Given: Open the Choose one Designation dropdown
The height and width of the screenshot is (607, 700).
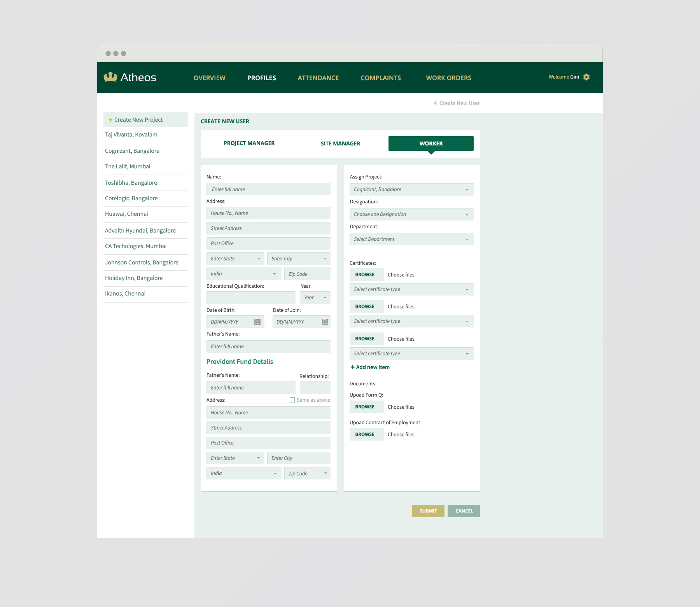Looking at the screenshot, I should 411,214.
